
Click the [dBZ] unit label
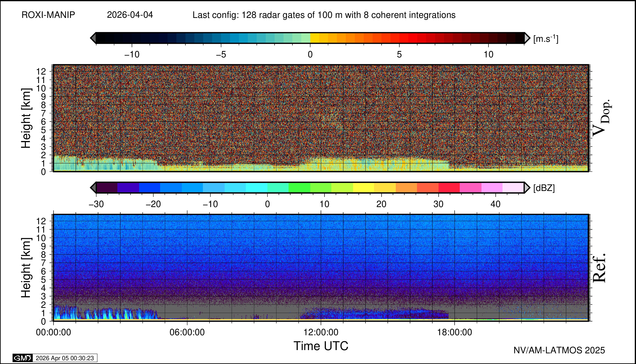[x=544, y=188]
